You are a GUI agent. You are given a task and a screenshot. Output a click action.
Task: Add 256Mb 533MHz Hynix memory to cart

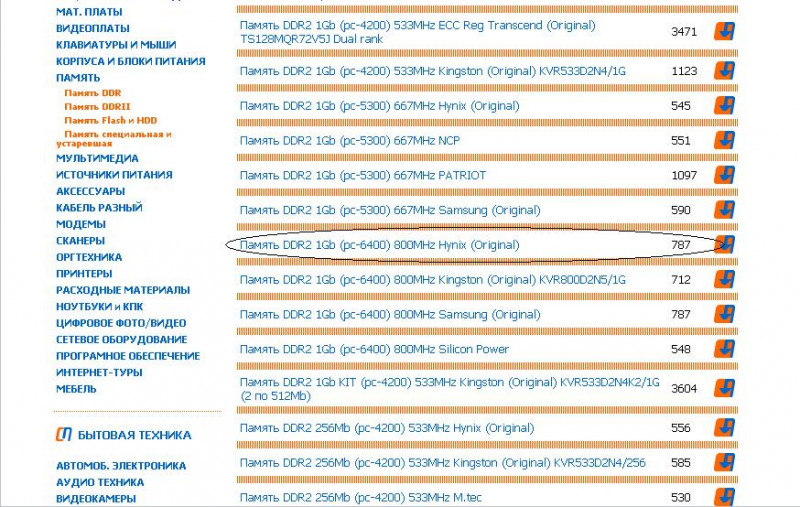(724, 428)
